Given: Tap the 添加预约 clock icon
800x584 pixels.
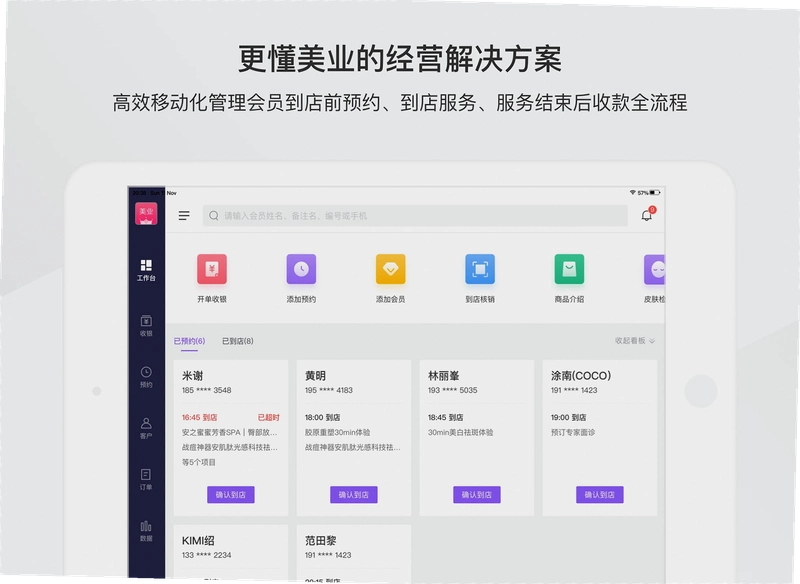Looking at the screenshot, I should tap(301, 269).
